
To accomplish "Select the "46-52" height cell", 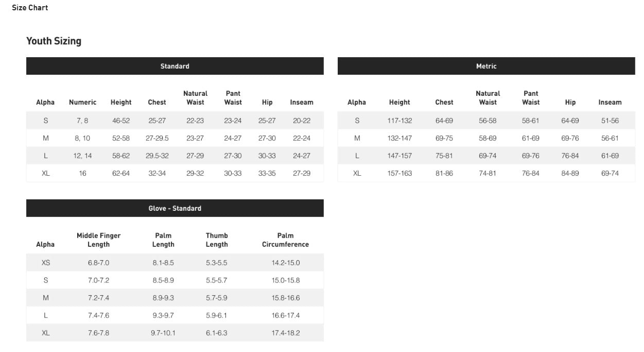I will (x=121, y=121).
